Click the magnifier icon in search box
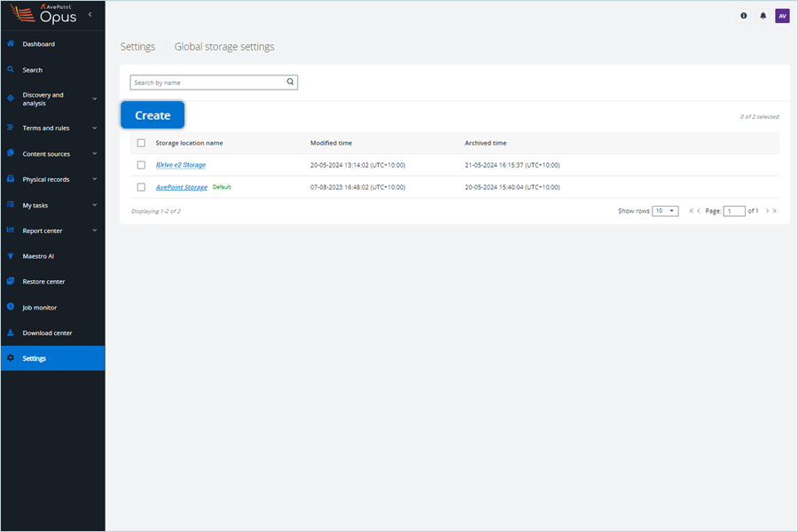798x532 pixels. (x=290, y=82)
